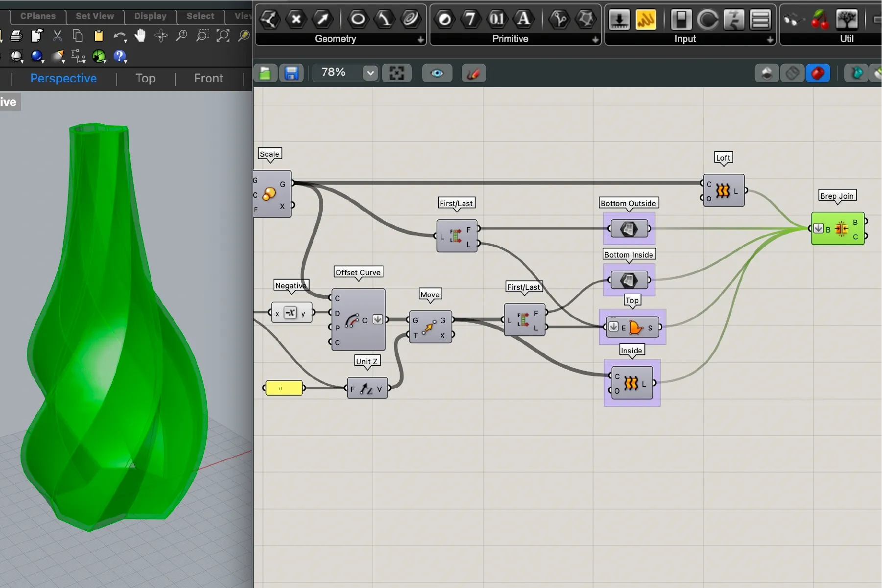Click the sketch red pen icon
The image size is (882, 588).
tap(474, 73)
